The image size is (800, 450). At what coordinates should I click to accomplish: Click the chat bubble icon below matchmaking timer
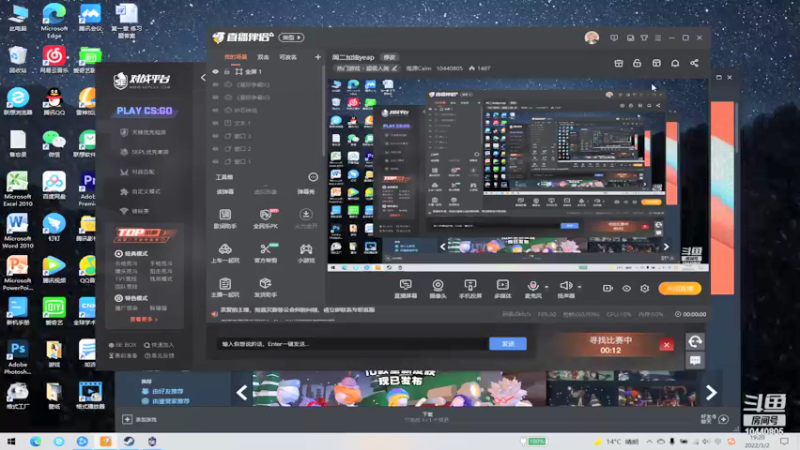(695, 360)
